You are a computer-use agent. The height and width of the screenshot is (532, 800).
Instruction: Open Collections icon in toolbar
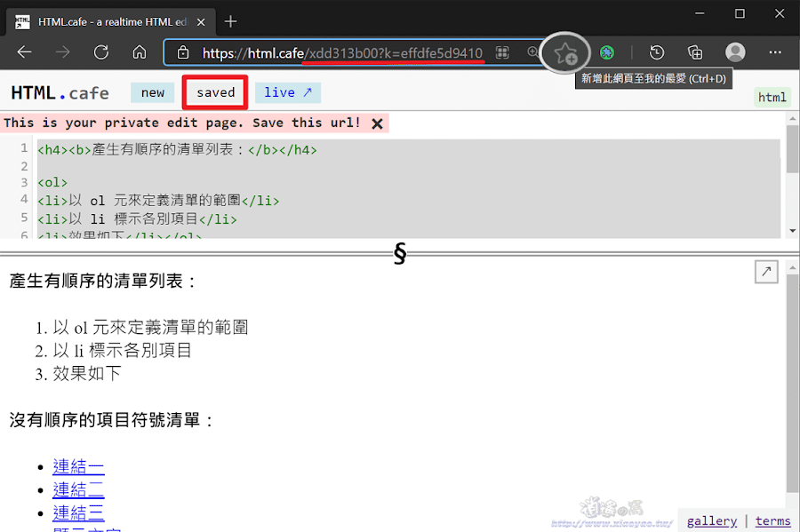pyautogui.click(x=695, y=52)
